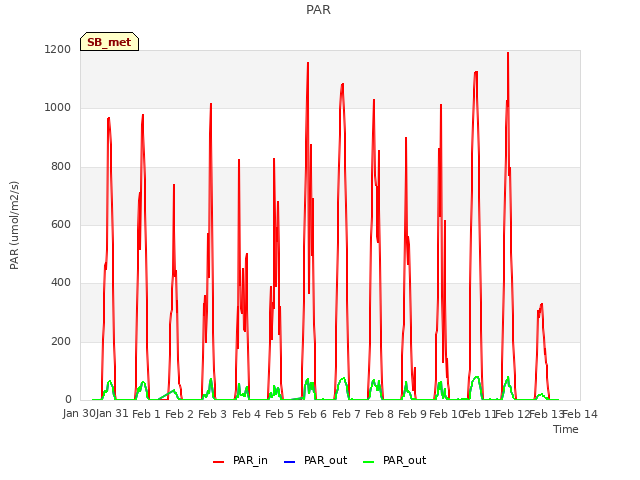The image size is (640, 480).
Task: Click the Feb 6 x-axis label
Action: click(x=312, y=414)
